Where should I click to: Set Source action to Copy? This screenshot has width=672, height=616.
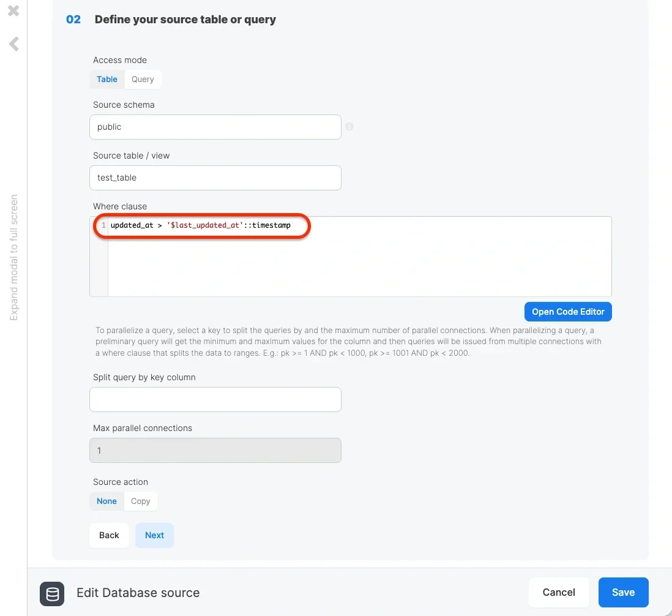pos(140,501)
